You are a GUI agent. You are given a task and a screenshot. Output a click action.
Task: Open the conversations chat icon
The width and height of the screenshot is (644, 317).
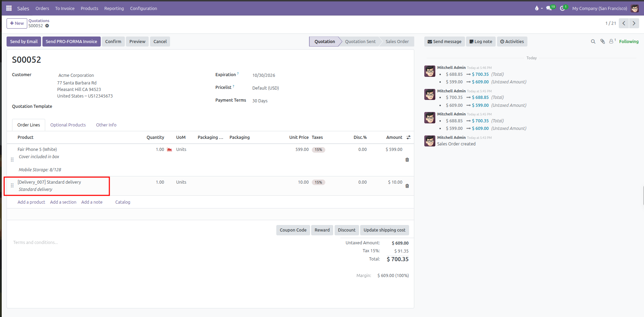(549, 8)
